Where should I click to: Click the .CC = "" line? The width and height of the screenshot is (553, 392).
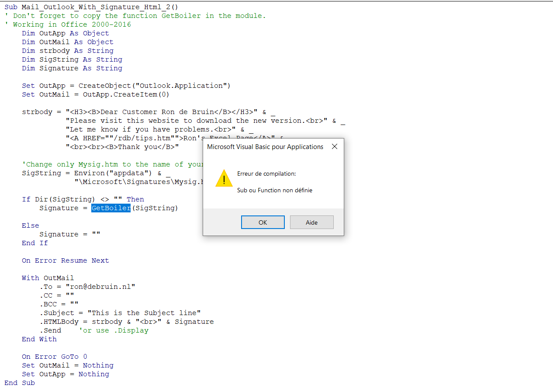tap(57, 295)
